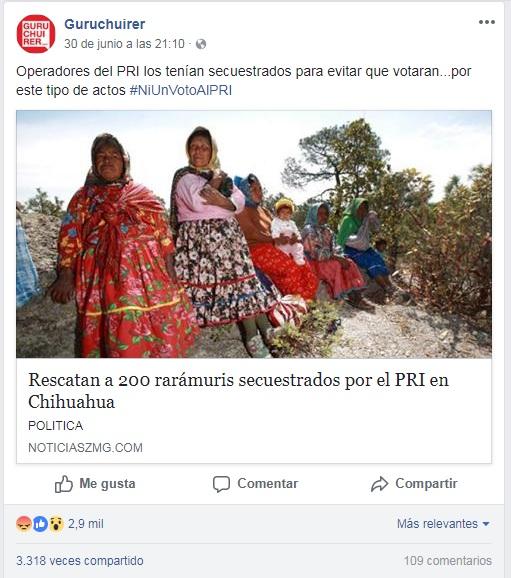511x578 pixels.
Task: Expand the Más relevantes sort dropdown
Action: pyautogui.click(x=443, y=523)
